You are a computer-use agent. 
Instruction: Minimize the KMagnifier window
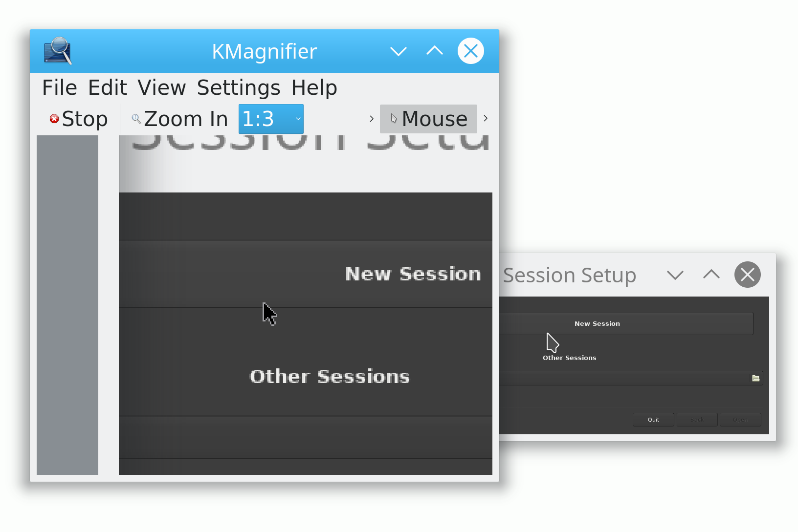tap(399, 51)
